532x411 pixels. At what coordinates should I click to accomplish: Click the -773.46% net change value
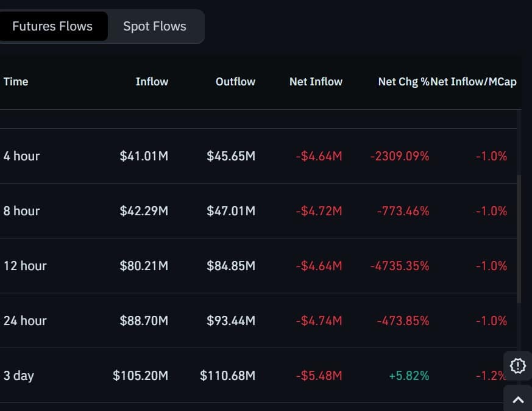(x=403, y=211)
